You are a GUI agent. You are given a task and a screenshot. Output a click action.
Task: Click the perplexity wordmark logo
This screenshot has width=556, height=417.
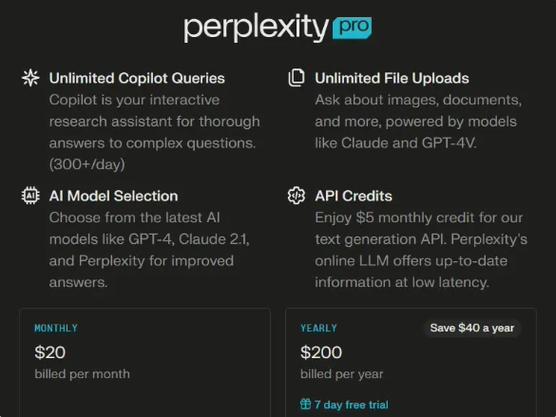tap(256, 28)
